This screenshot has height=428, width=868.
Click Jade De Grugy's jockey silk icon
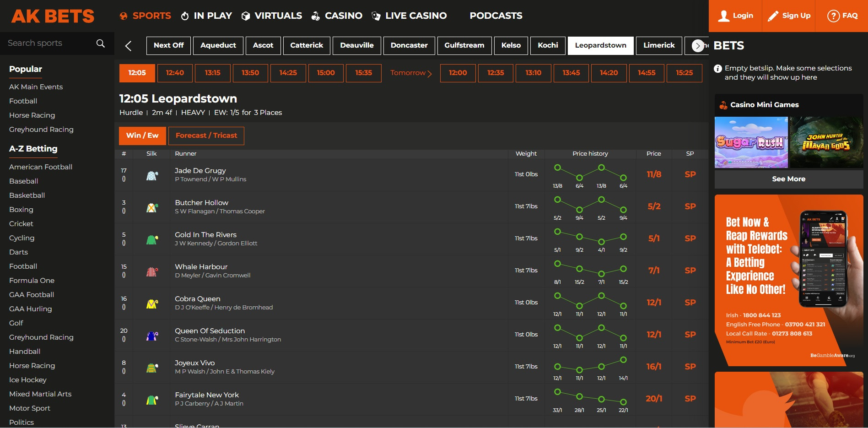point(152,175)
